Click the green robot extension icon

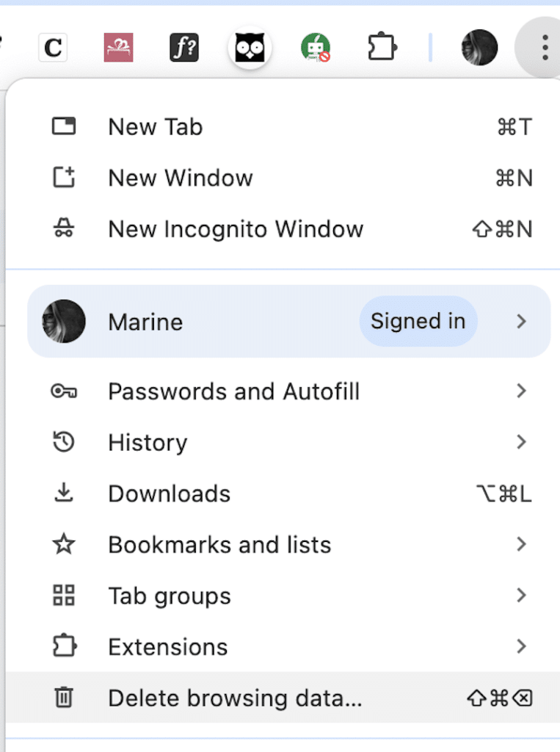click(316, 48)
